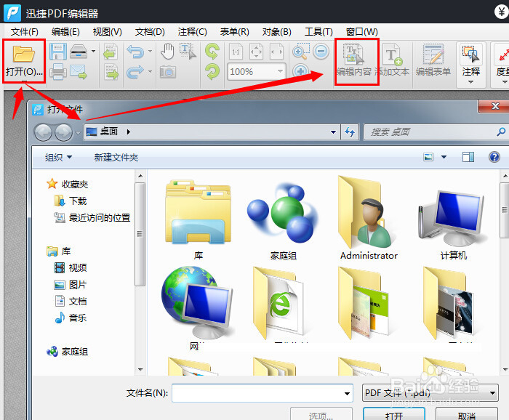Select the Text selection tool
509x420 pixels.
[x=188, y=52]
